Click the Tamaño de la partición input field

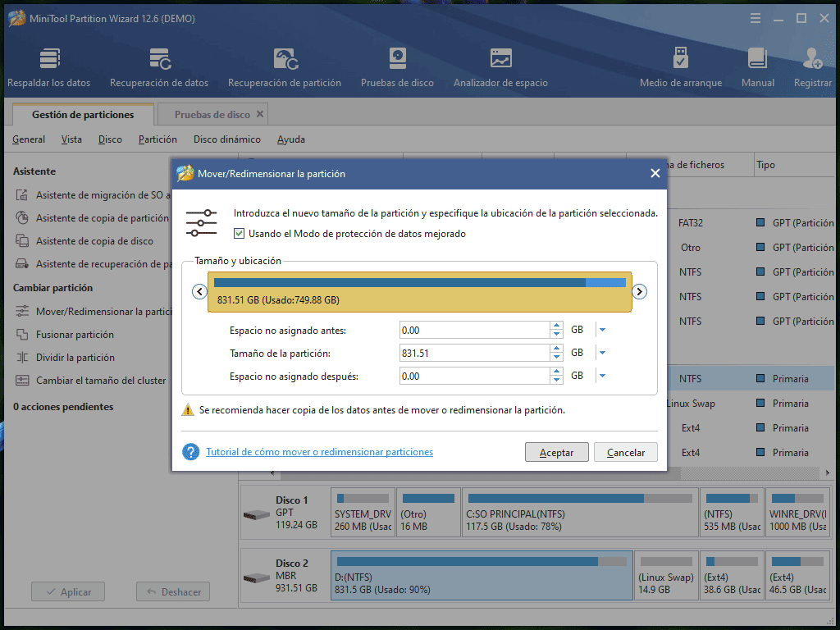tap(474, 353)
